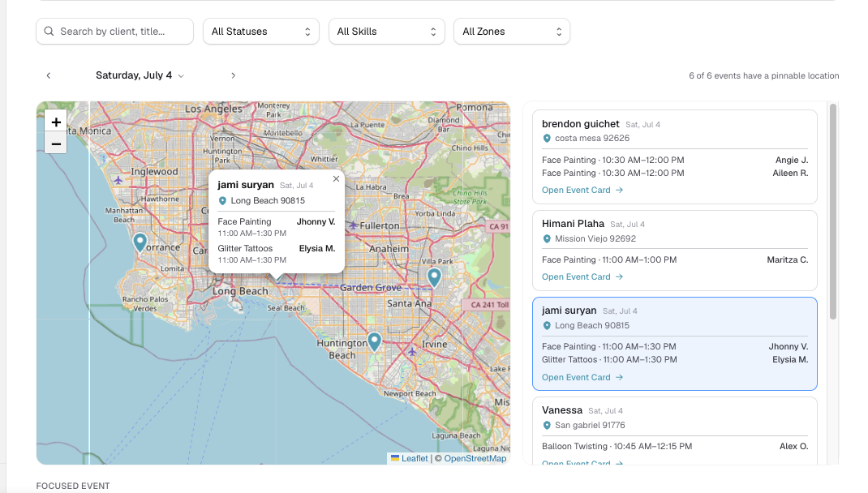Select the jami suryan title in the event list
868x493 pixels.
pyautogui.click(x=569, y=311)
